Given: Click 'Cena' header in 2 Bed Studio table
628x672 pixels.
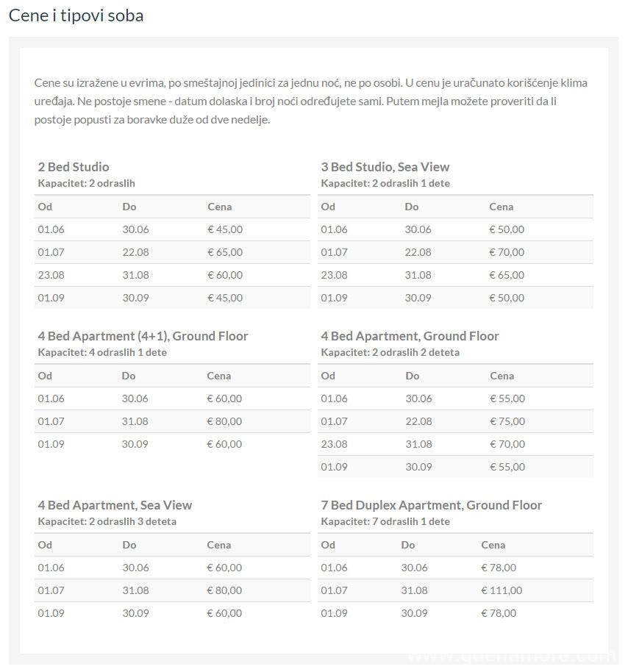Looking at the screenshot, I should pyautogui.click(x=219, y=207).
